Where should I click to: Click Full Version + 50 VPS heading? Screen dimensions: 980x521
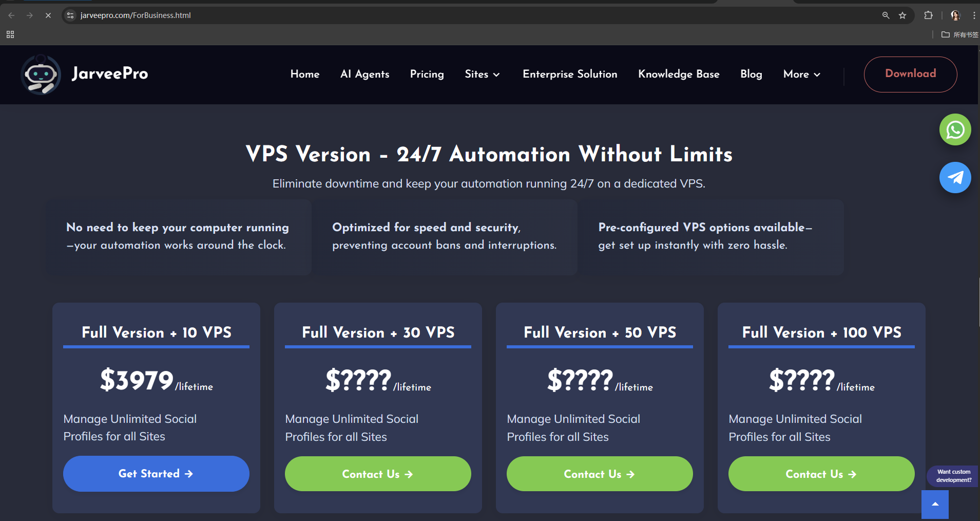(x=600, y=332)
